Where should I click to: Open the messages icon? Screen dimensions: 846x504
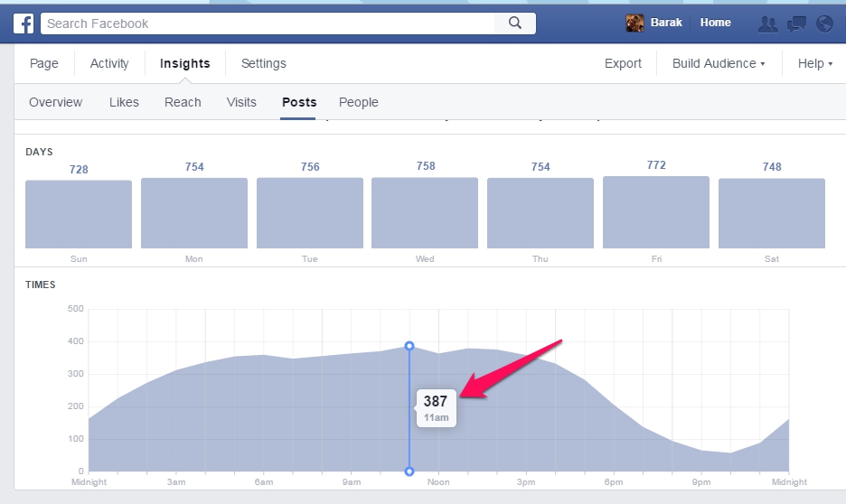(x=796, y=23)
